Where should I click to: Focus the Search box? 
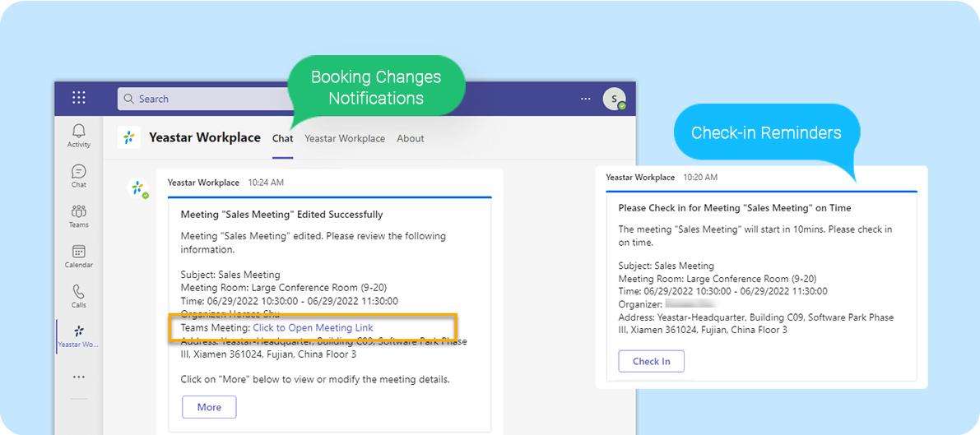[x=204, y=99]
